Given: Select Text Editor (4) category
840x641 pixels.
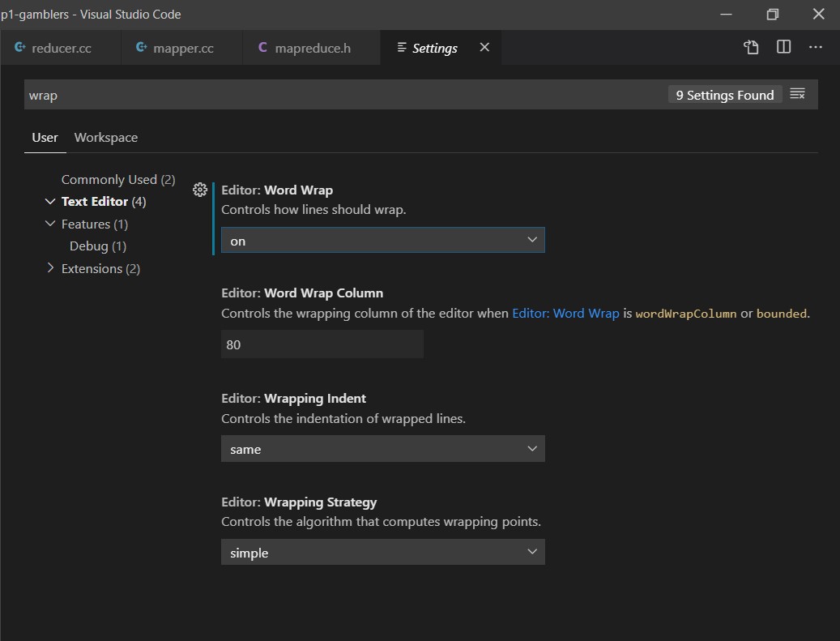Looking at the screenshot, I should pyautogui.click(x=104, y=202).
